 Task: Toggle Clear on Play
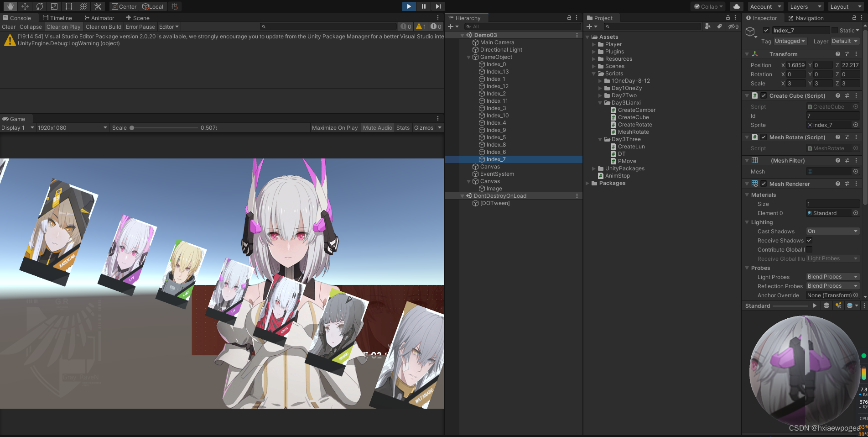pos(63,27)
